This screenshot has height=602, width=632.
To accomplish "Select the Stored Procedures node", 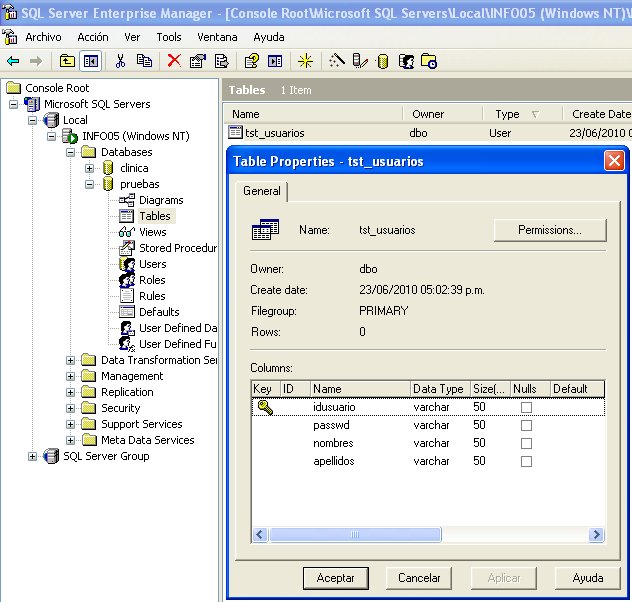I will pos(178,248).
